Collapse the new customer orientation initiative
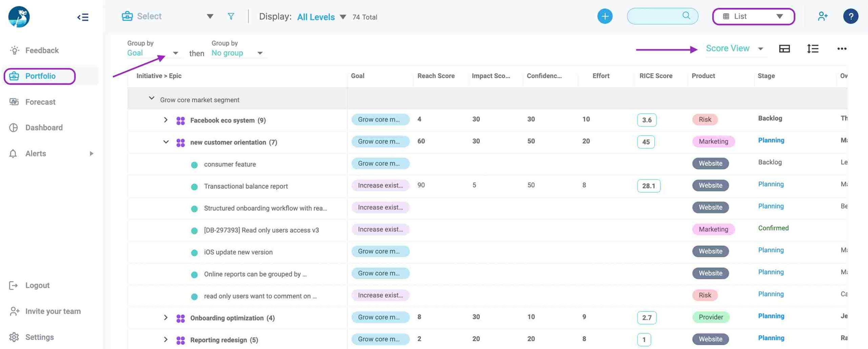This screenshot has height=349, width=868. (x=166, y=142)
